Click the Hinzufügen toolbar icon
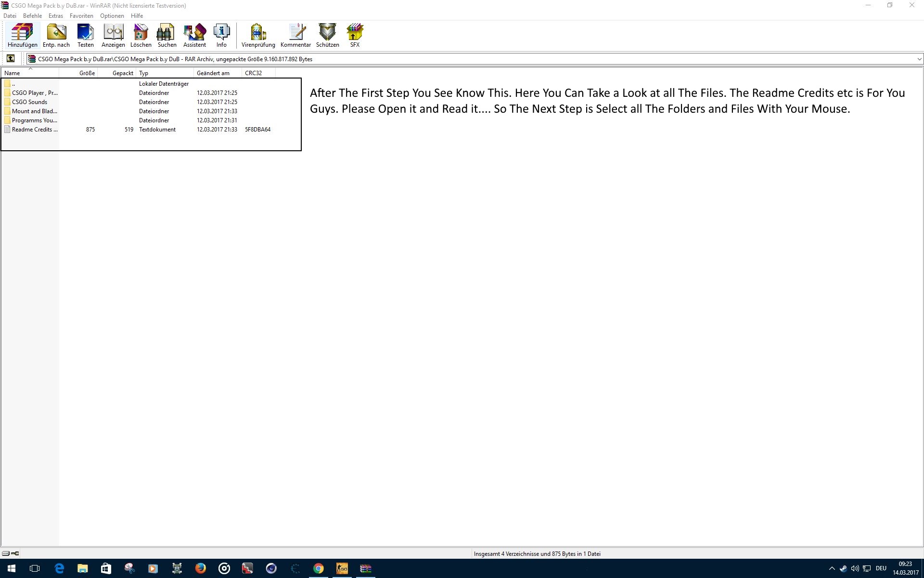Viewport: 924px width, 578px height. (x=22, y=36)
